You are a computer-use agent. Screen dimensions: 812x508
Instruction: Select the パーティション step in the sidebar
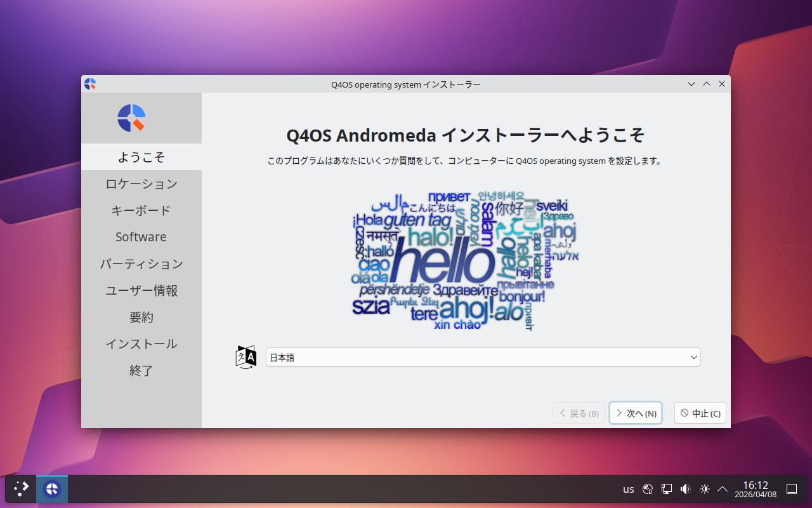point(141,264)
